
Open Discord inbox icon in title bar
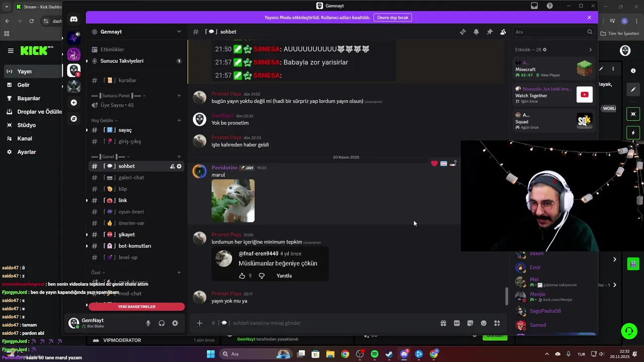point(534,6)
